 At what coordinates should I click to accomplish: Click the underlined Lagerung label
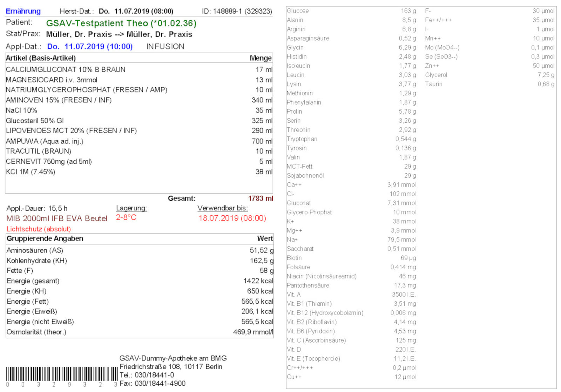(x=131, y=208)
